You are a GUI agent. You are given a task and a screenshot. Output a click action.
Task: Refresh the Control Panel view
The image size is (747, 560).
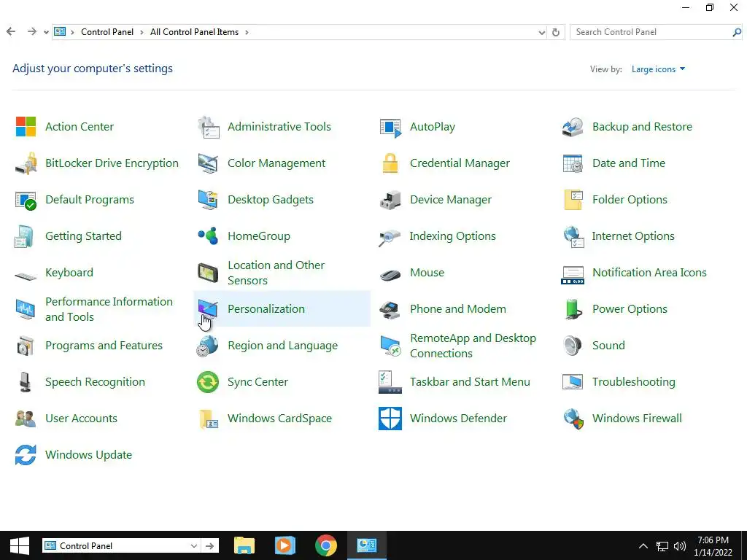[555, 32]
